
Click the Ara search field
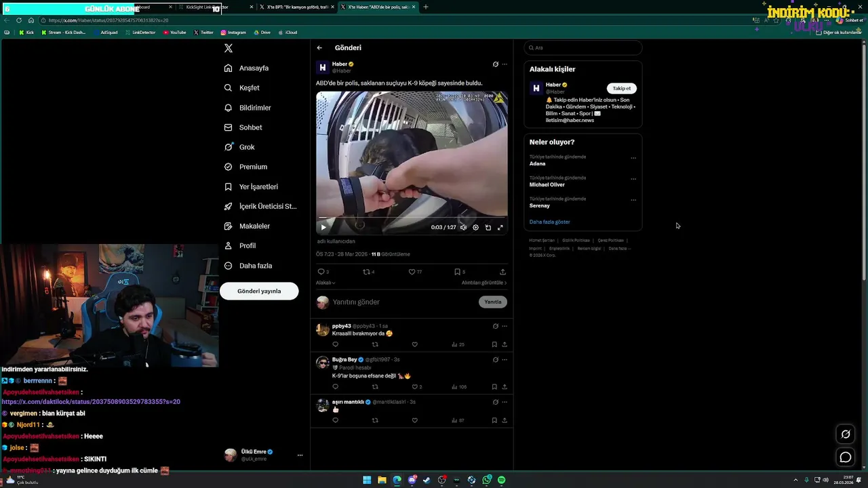pos(583,48)
